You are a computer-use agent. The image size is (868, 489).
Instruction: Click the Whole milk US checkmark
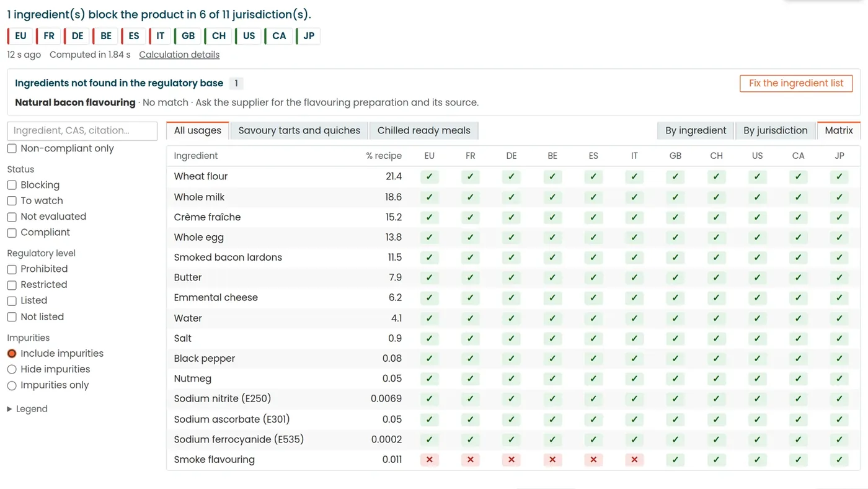click(757, 197)
